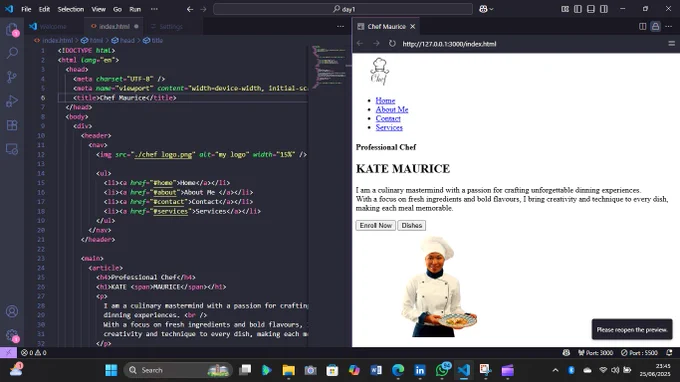This screenshot has height=382, width=680.
Task: Close the Chef Maurice preview tab
Action: (413, 26)
